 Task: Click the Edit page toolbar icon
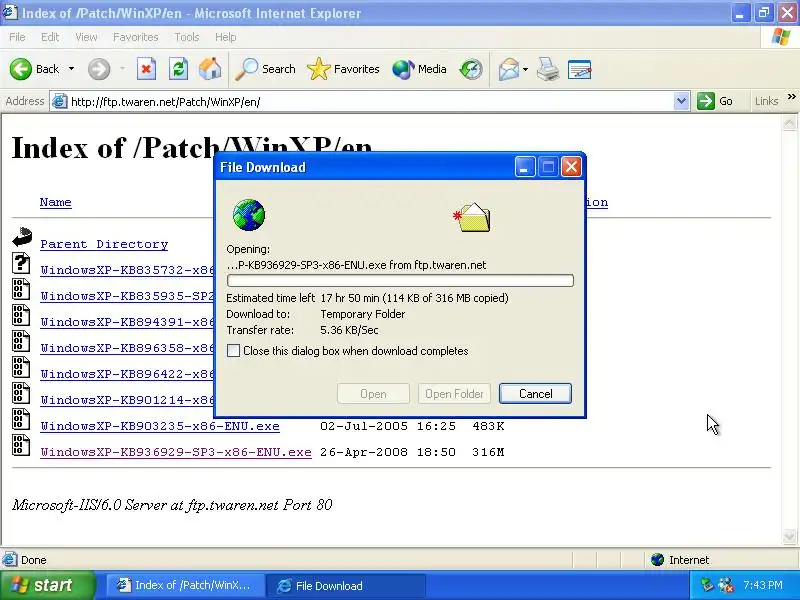coord(579,69)
